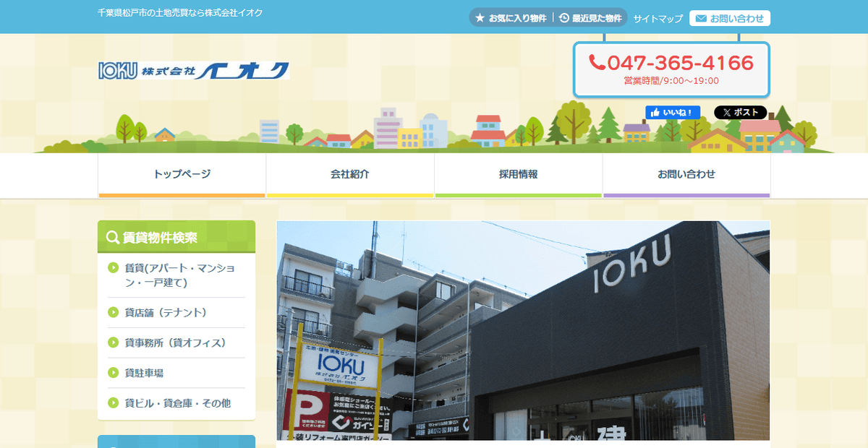Open the 採用情報 tab

coord(518,173)
